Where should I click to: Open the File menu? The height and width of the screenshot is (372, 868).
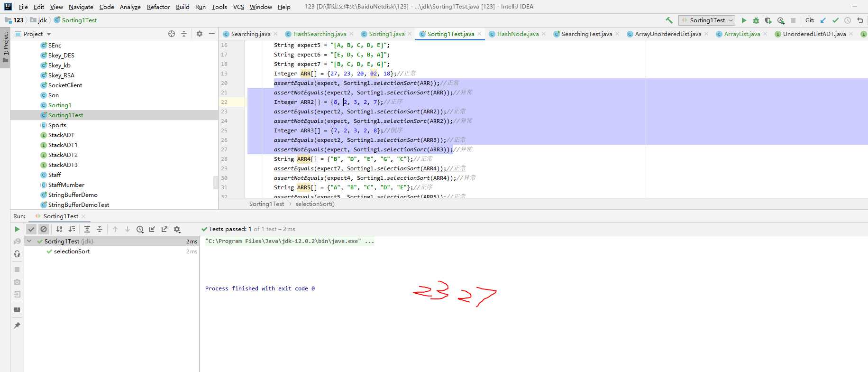[23, 7]
